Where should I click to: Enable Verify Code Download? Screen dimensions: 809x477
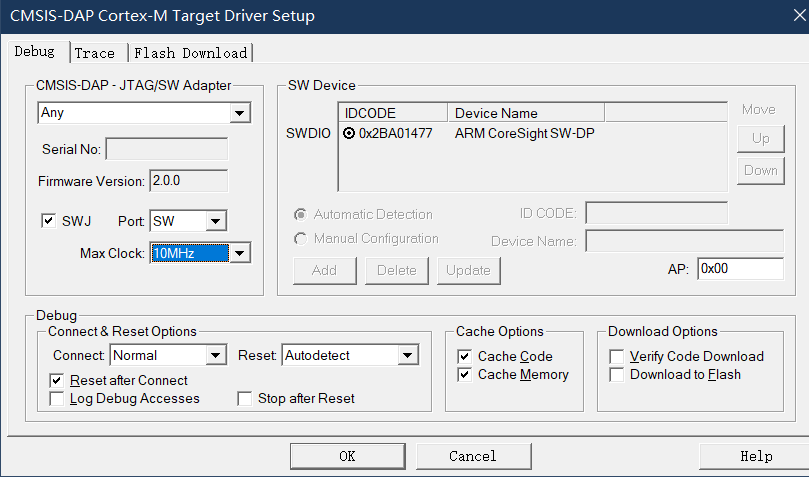(x=617, y=356)
